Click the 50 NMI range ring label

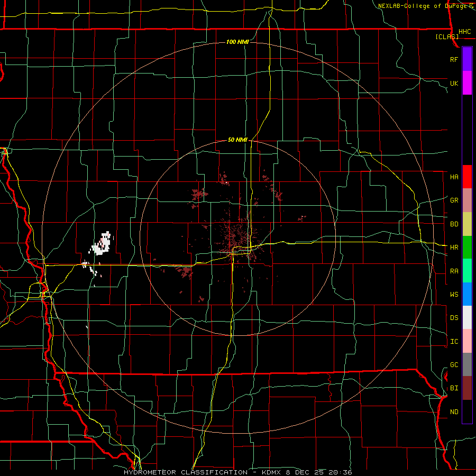237,140
